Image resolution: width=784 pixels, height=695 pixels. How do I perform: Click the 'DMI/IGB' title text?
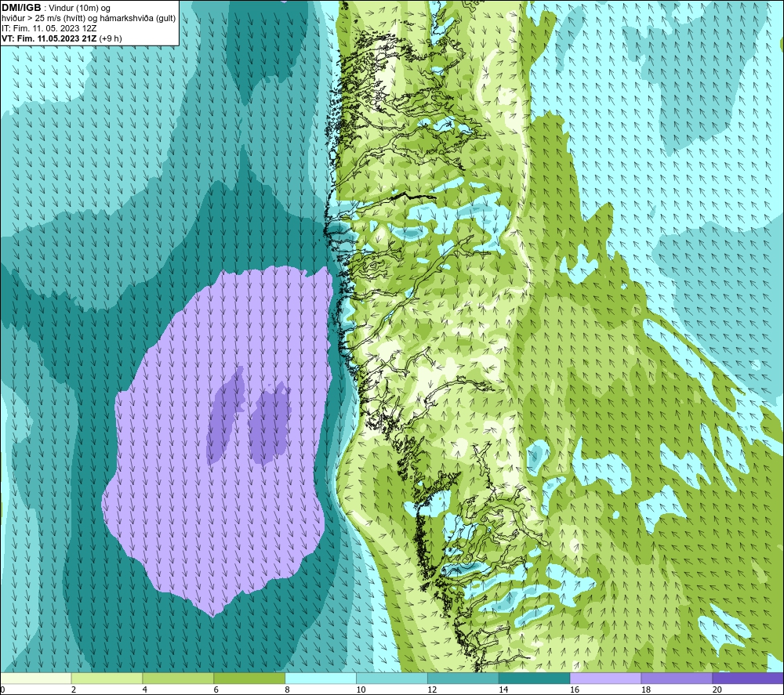click(21, 8)
